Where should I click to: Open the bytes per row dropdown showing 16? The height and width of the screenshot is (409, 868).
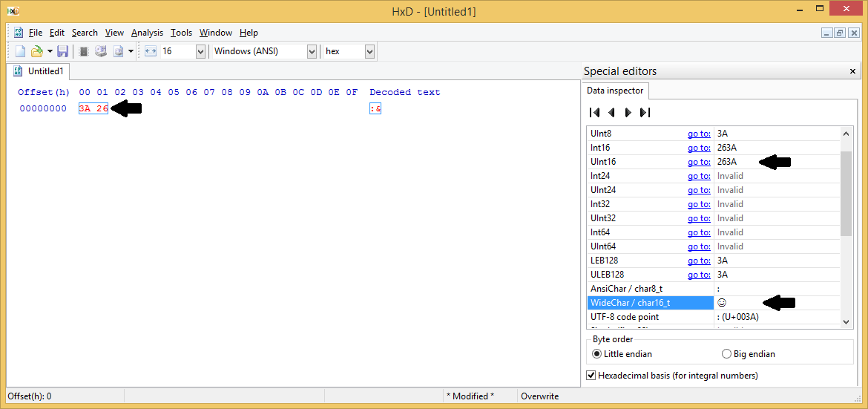[x=201, y=51]
